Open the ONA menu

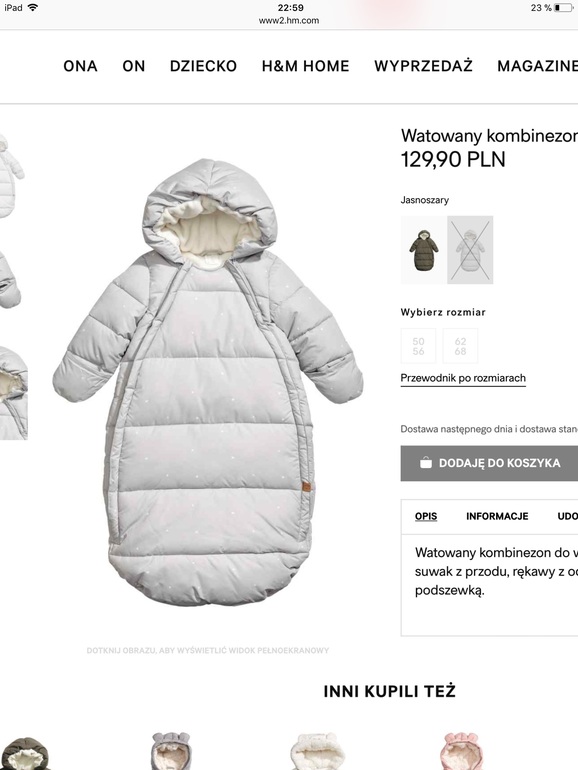(80, 66)
